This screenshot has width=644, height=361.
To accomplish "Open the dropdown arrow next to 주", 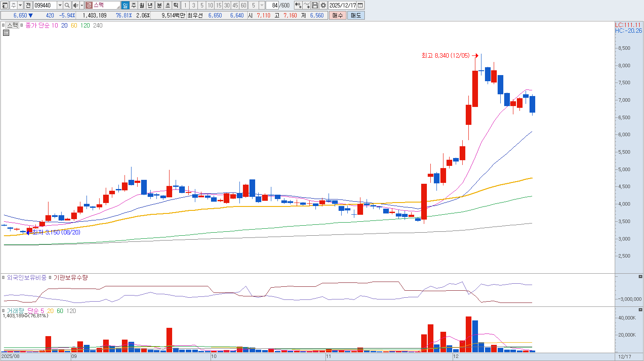I will click(x=20, y=5).
